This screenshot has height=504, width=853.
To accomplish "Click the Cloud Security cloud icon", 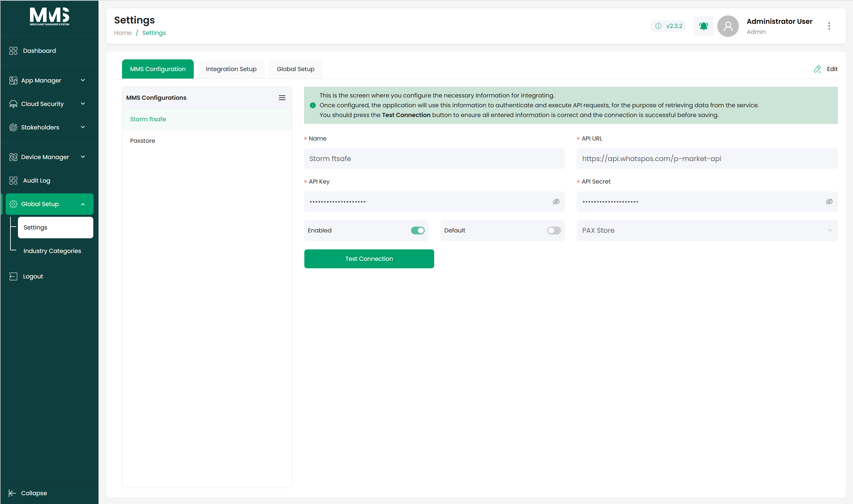I will click(13, 104).
